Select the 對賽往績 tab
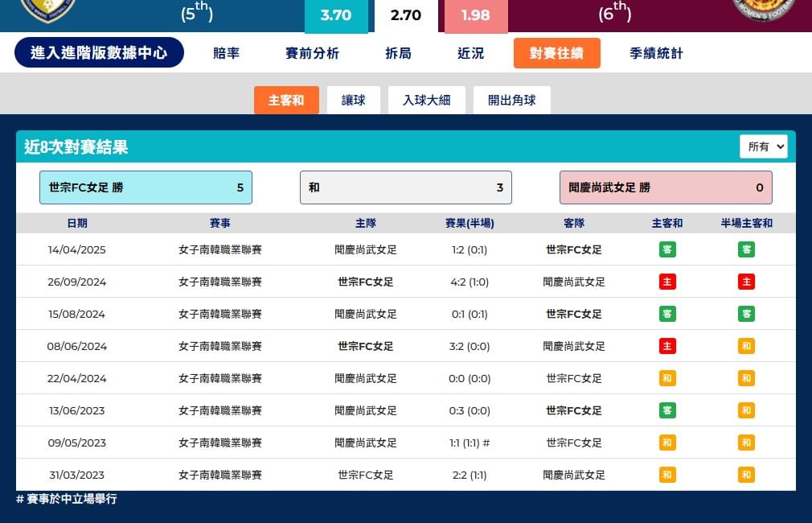812x523 pixels. pyautogui.click(x=556, y=53)
